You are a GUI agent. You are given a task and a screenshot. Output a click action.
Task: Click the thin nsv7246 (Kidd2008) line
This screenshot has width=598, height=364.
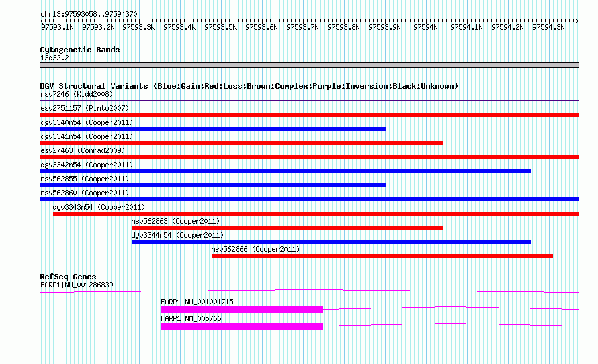point(309,101)
